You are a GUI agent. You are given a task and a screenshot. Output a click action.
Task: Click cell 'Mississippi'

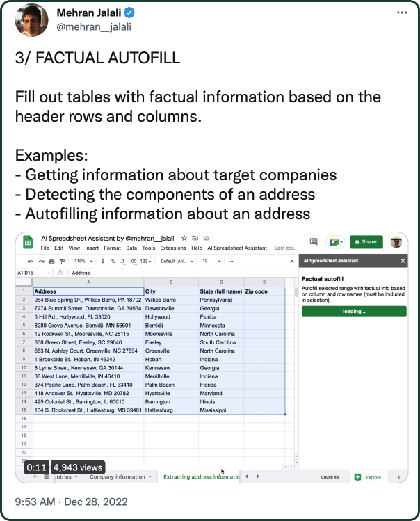click(221, 410)
